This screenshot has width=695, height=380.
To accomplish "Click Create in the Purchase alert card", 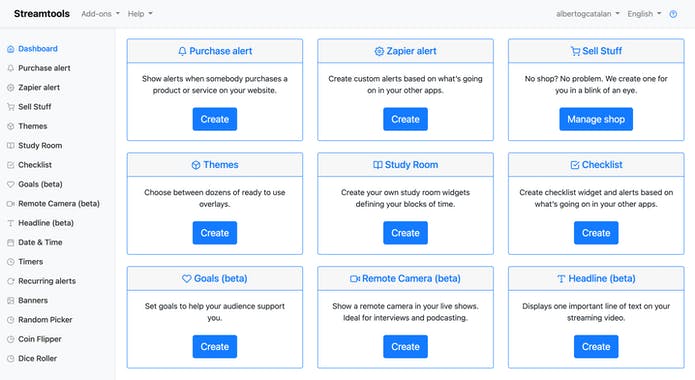I will tap(215, 119).
